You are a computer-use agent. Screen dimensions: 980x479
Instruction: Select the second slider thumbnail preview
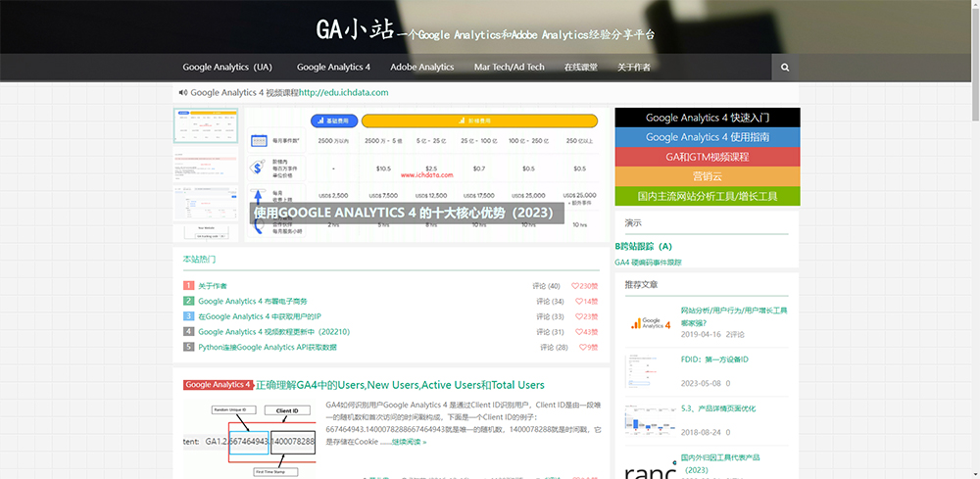[206, 166]
